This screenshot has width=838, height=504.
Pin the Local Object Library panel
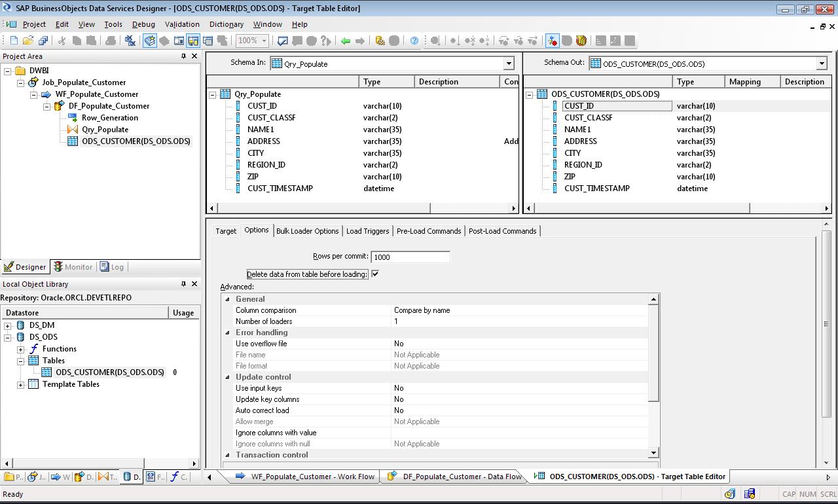click(183, 283)
